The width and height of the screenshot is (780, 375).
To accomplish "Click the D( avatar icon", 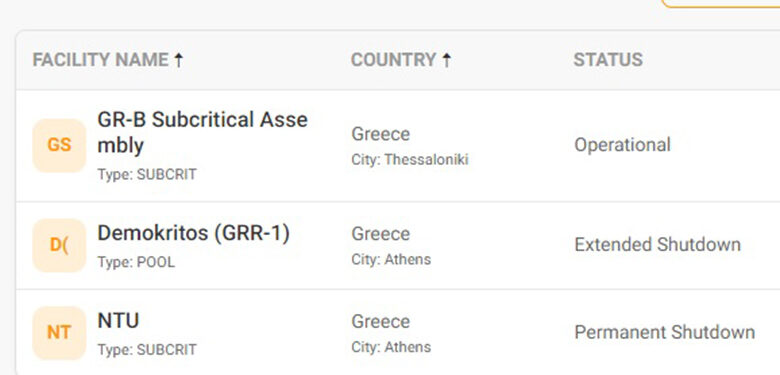I will coord(59,245).
